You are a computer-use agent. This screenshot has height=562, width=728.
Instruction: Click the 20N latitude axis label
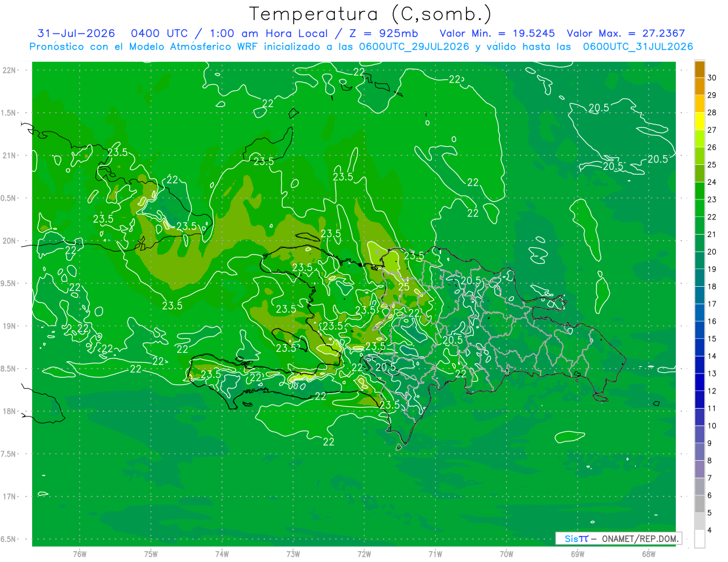[x=9, y=241]
